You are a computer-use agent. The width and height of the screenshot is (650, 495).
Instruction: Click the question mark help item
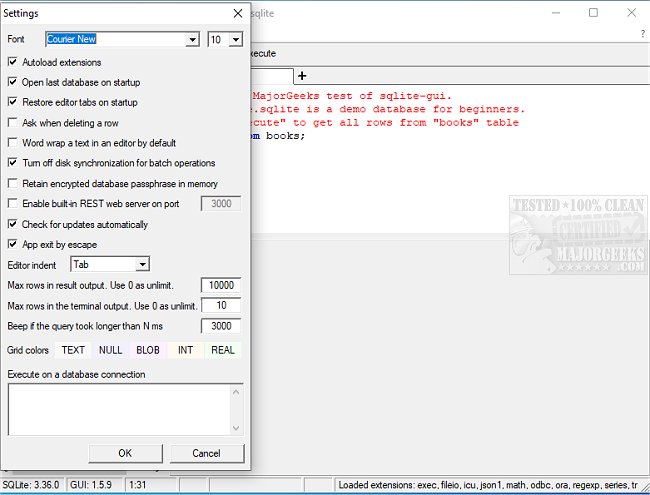point(643,34)
